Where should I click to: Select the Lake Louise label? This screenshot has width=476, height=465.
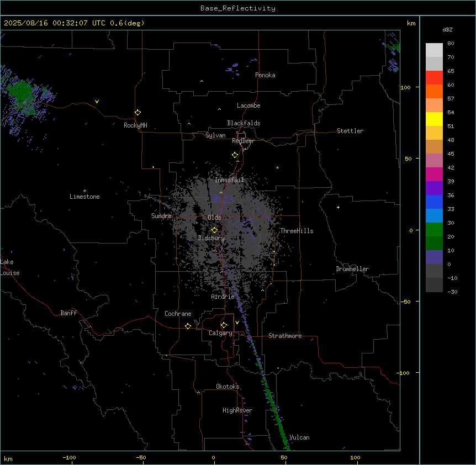pos(10,267)
